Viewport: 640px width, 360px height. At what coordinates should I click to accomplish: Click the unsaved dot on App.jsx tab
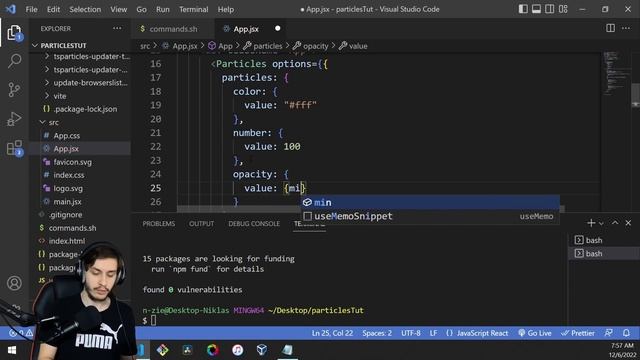[x=278, y=28]
